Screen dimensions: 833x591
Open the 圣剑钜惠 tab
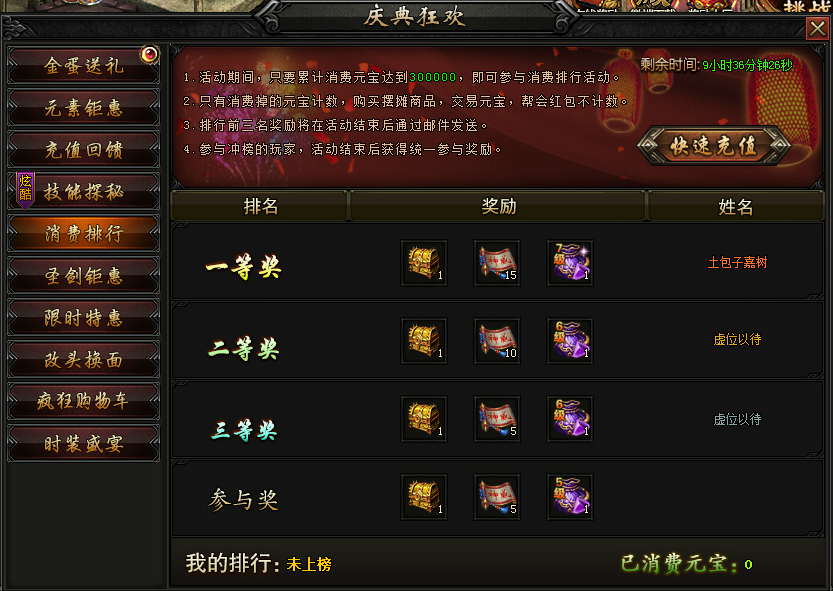pos(83,275)
